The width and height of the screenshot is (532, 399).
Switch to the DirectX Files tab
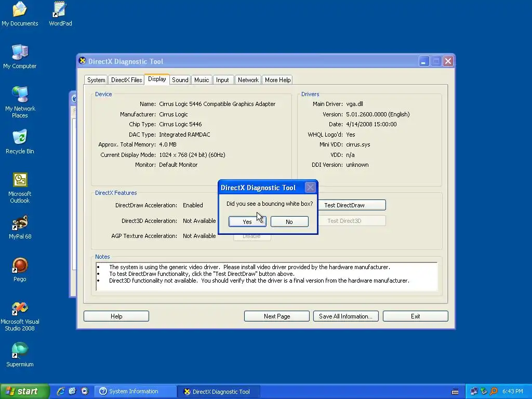point(127,79)
